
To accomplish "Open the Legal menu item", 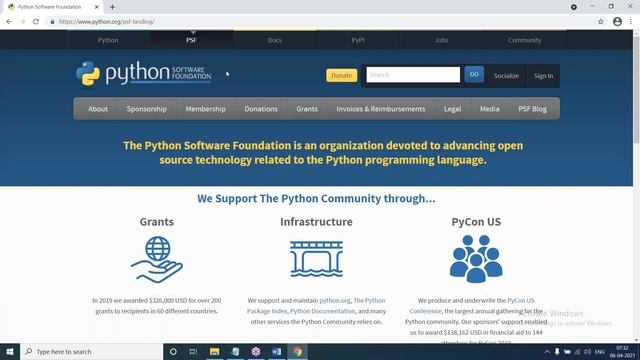I will [x=453, y=109].
